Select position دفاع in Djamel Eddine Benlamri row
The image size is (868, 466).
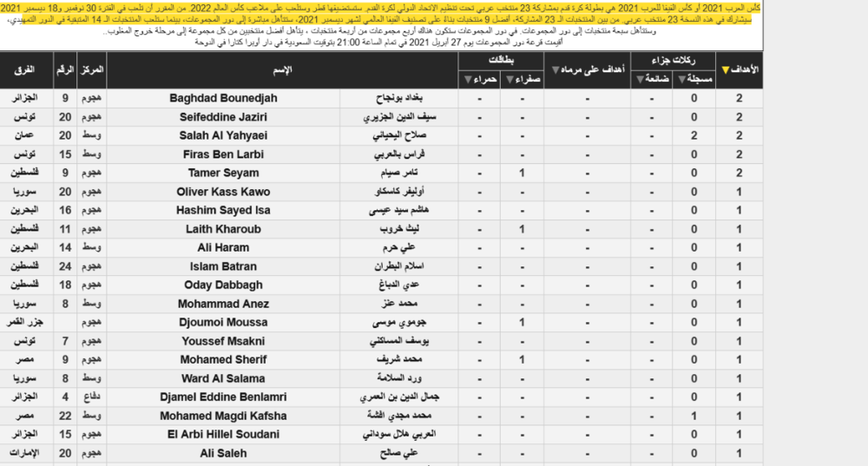[91, 397]
